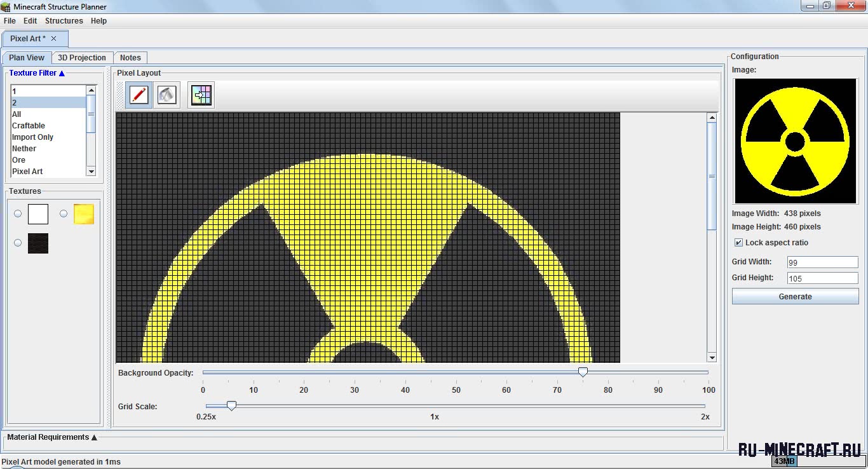
Task: Select filter '2' in texture list
Action: pos(48,103)
